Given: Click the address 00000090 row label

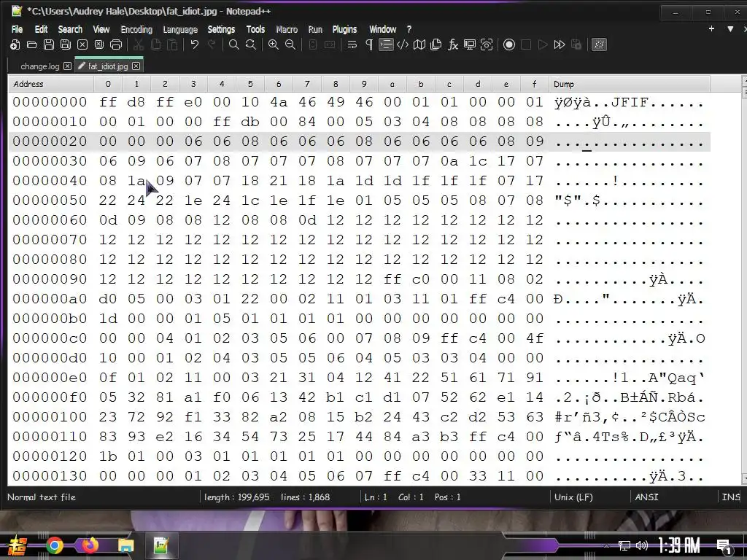Looking at the screenshot, I should point(50,279).
